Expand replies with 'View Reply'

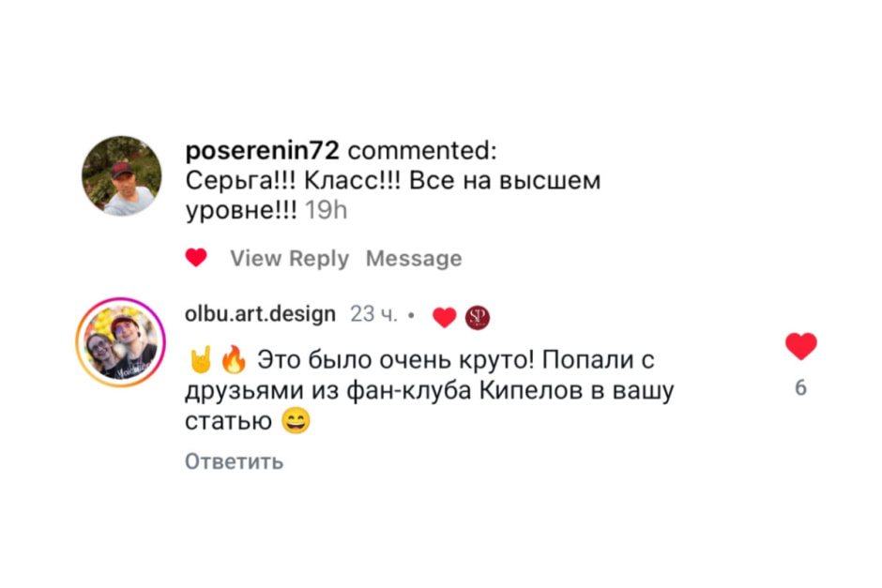pyautogui.click(x=290, y=258)
